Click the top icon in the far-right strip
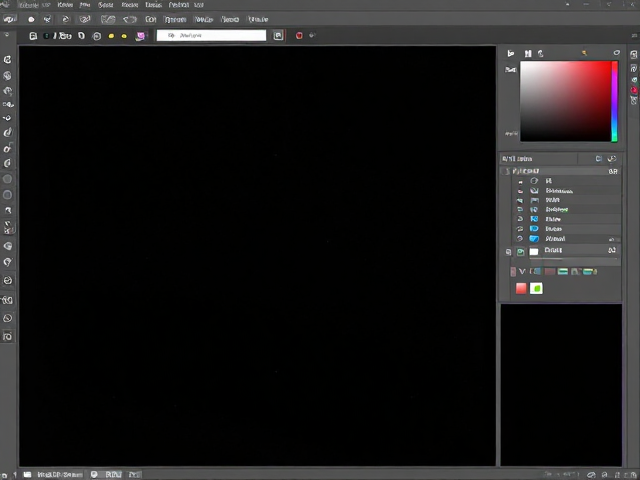The height and width of the screenshot is (480, 640). (634, 55)
